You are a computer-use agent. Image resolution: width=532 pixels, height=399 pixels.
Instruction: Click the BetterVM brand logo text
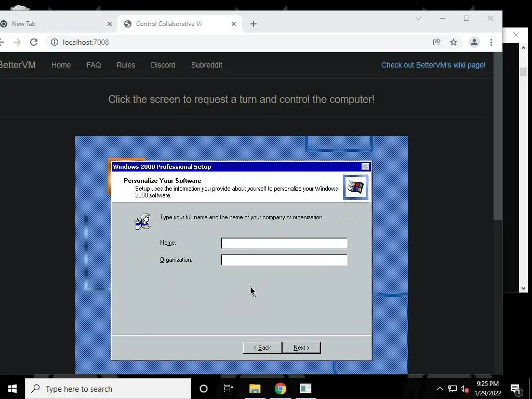18,65
